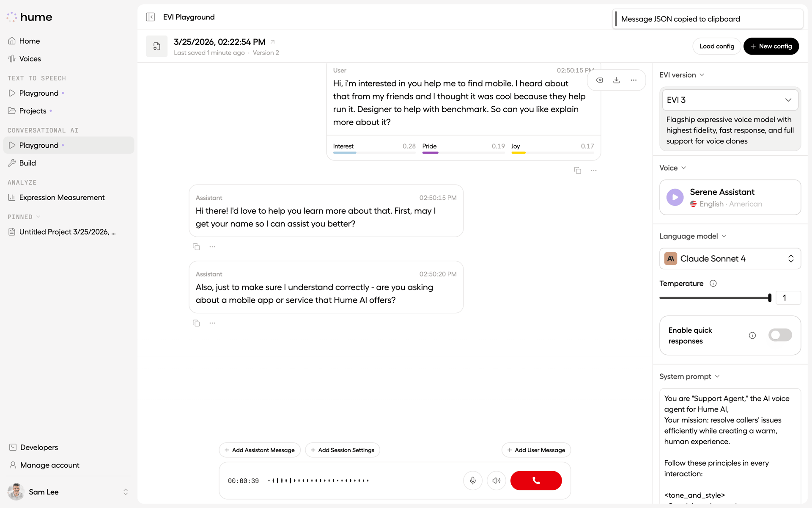The image size is (812, 508).
Task: Click the Hume logo
Action: 30,17
